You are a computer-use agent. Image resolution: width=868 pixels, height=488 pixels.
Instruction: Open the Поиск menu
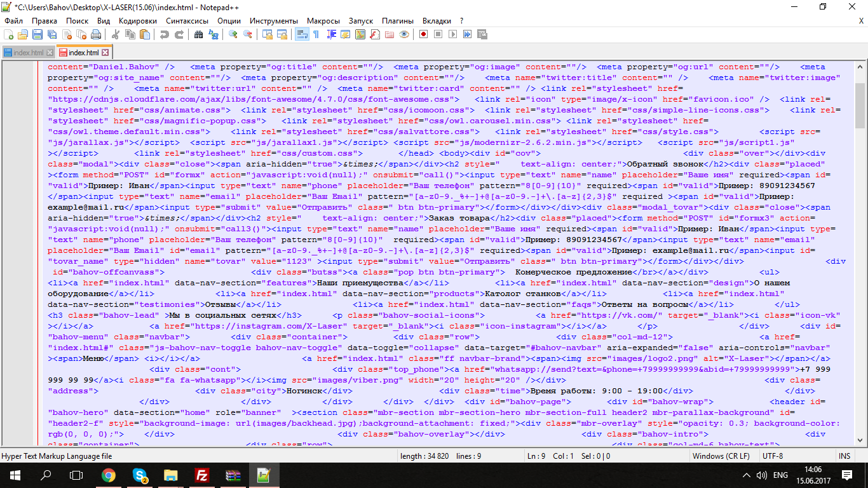(x=78, y=21)
